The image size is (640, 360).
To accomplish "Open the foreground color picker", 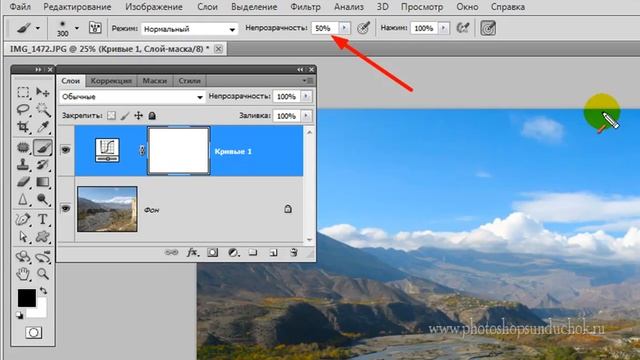I will 27,298.
